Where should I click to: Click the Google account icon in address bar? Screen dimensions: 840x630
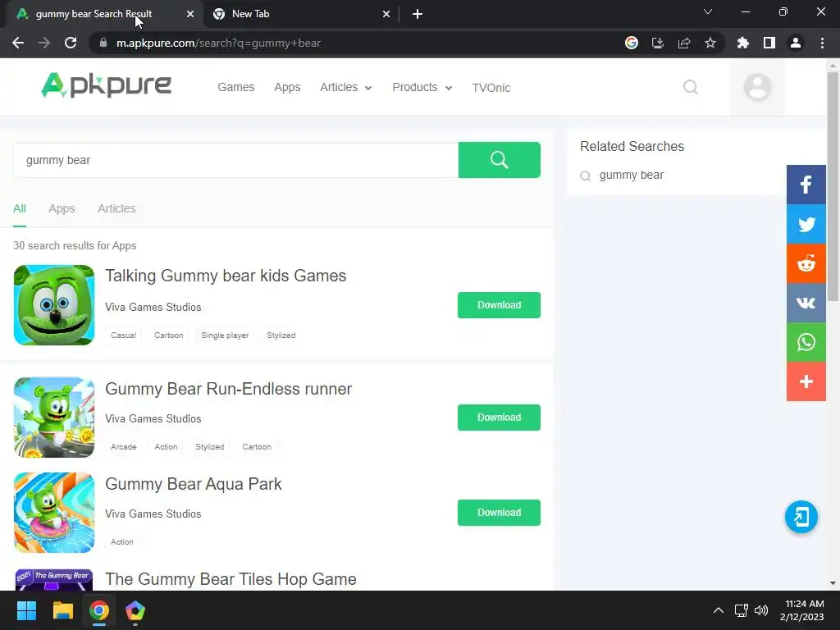click(x=632, y=43)
